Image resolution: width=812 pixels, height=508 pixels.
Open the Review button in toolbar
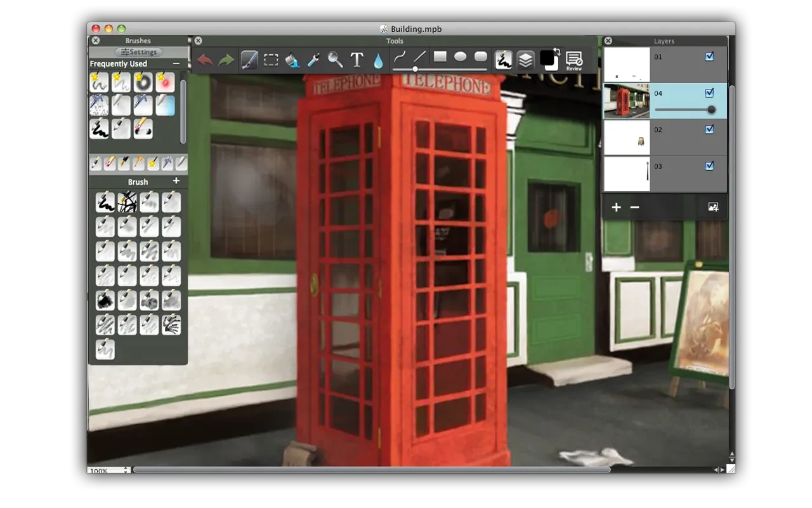[x=573, y=61]
